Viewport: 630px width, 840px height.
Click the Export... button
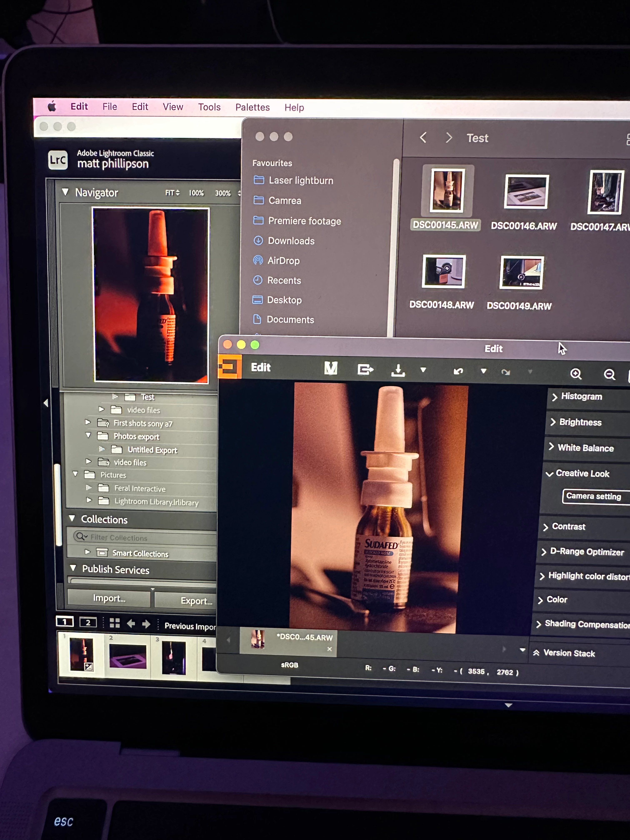click(x=196, y=601)
